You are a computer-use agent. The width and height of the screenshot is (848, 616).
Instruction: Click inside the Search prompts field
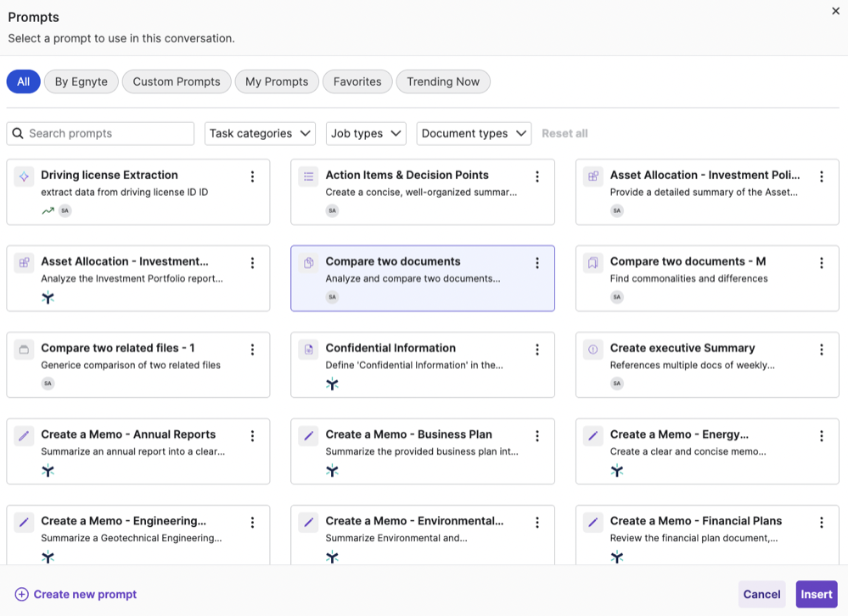(x=102, y=133)
